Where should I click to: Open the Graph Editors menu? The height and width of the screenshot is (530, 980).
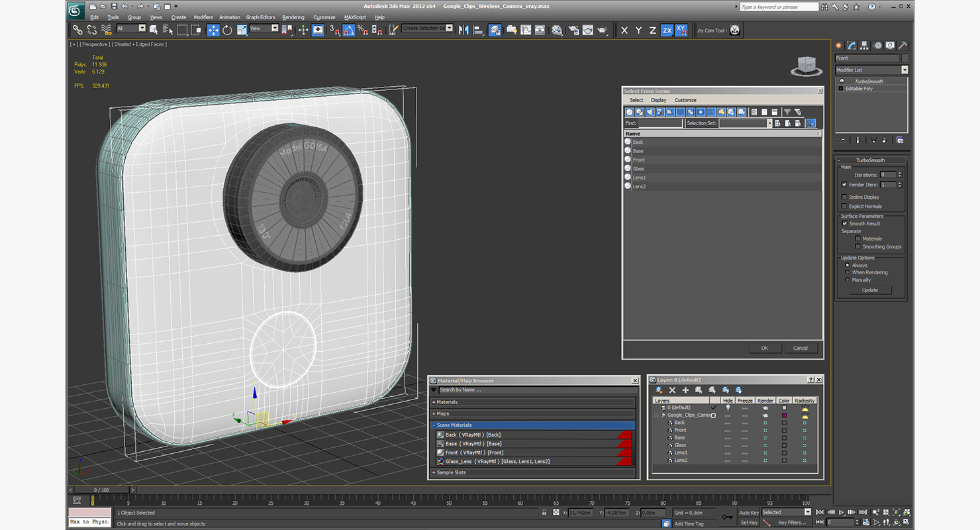click(260, 17)
